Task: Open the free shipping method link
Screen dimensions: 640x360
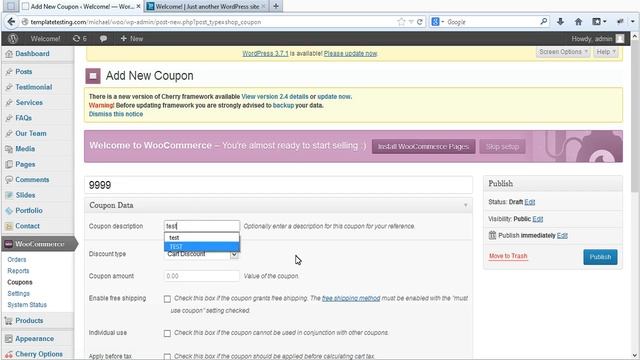Action: [x=351, y=298]
